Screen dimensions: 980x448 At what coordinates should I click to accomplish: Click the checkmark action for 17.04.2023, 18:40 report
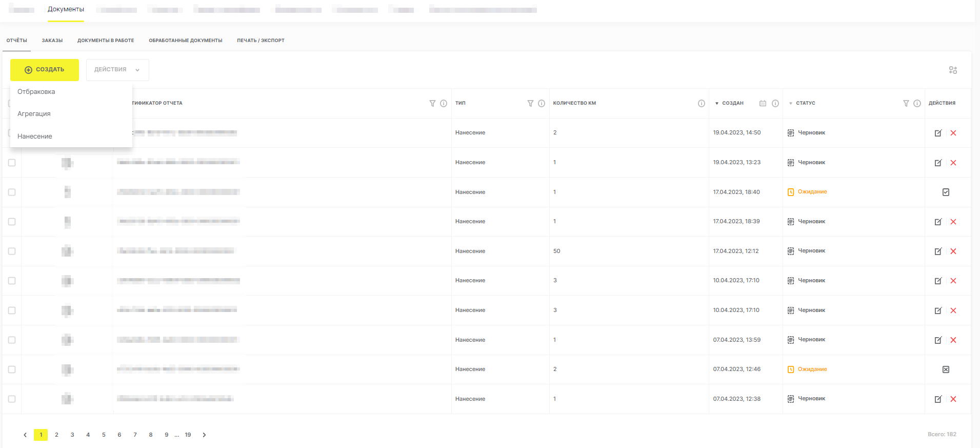click(x=946, y=192)
